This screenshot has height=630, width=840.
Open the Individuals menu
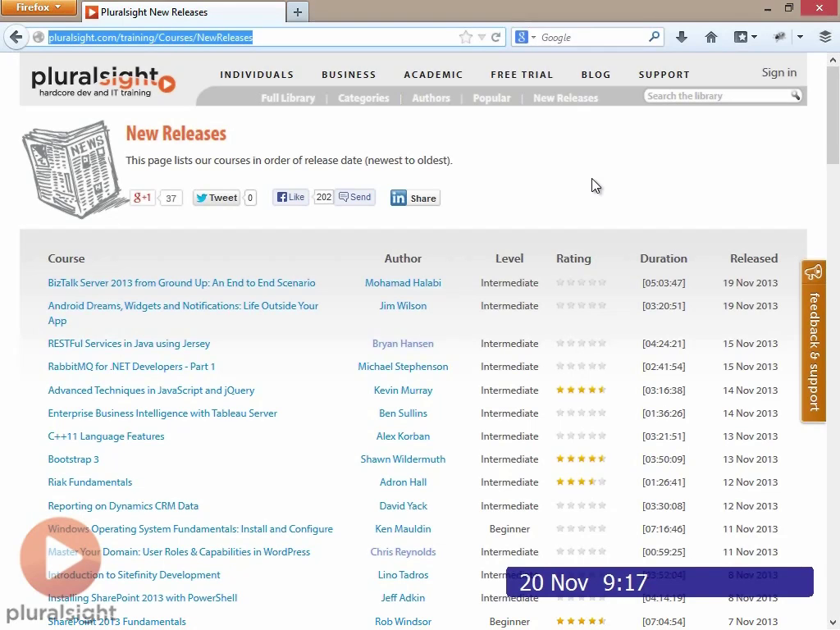point(257,75)
